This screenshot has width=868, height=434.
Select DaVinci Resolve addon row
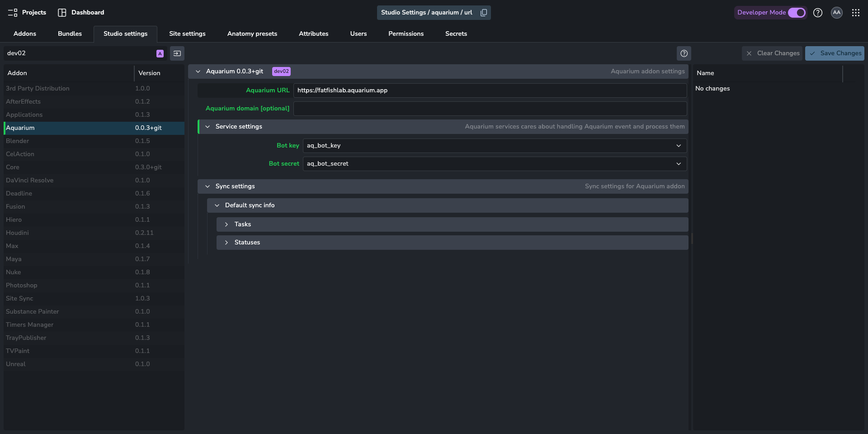click(x=94, y=181)
